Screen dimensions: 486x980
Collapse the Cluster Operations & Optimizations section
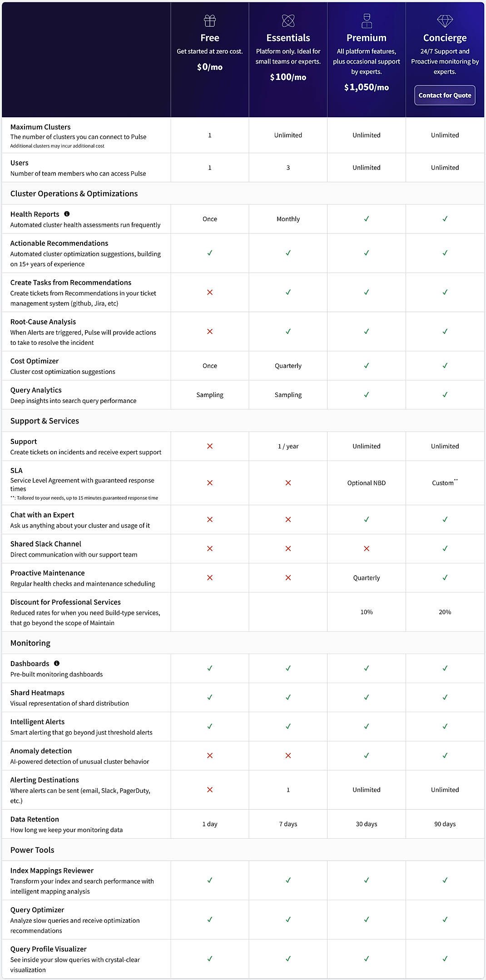point(74,193)
